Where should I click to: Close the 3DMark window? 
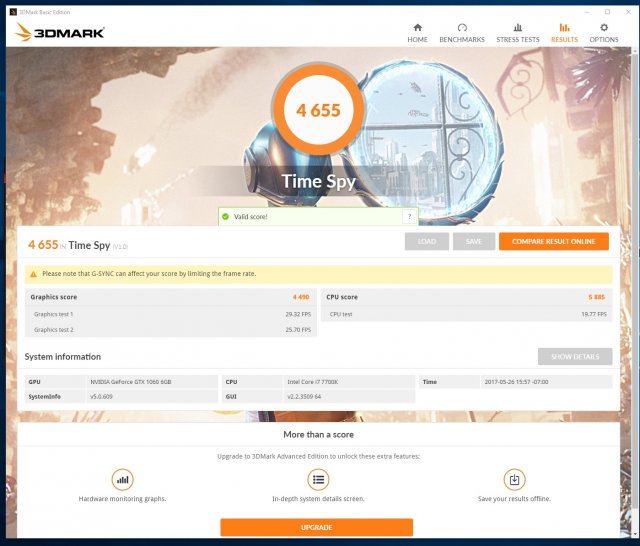pyautogui.click(x=628, y=12)
